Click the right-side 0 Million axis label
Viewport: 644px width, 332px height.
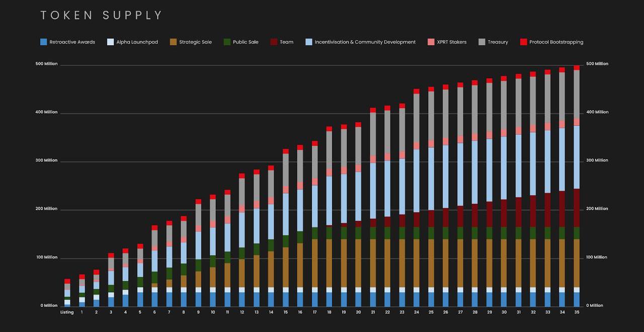[x=597, y=305]
